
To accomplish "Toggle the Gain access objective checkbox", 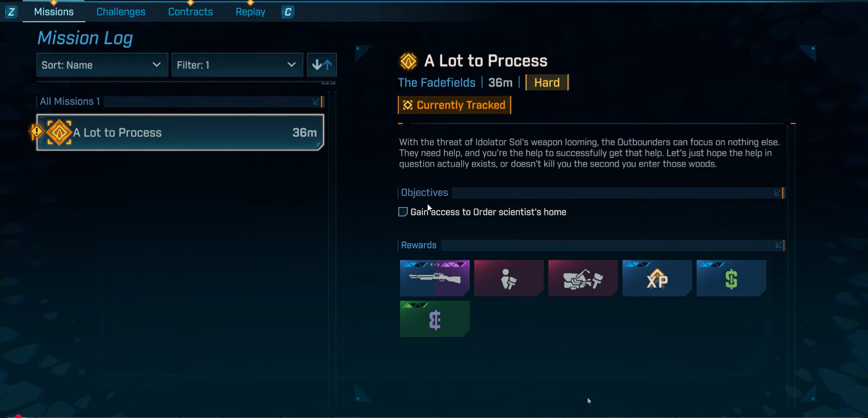I will pyautogui.click(x=403, y=212).
